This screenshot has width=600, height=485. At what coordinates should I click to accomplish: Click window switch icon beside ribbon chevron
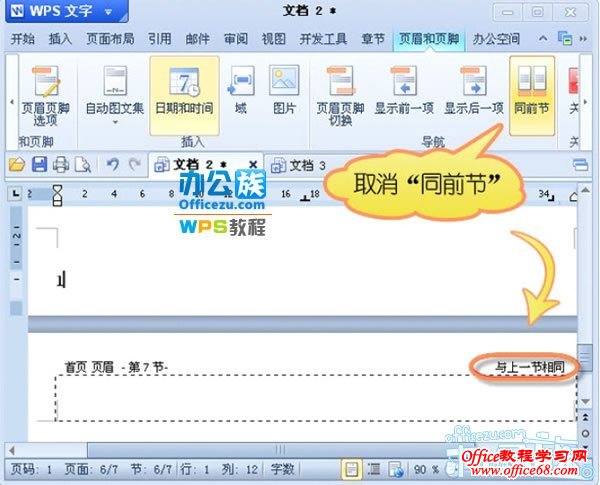click(x=565, y=38)
